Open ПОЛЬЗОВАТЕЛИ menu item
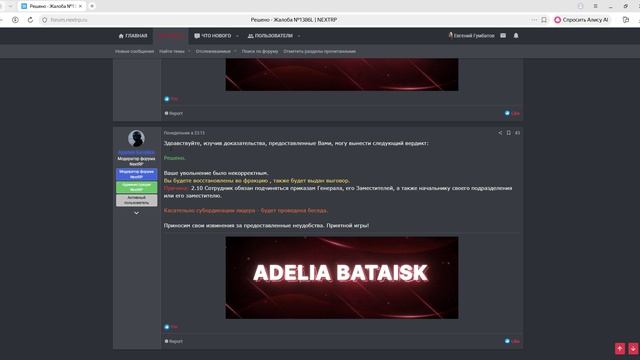Image resolution: width=640 pixels, height=360 pixels. [270, 36]
